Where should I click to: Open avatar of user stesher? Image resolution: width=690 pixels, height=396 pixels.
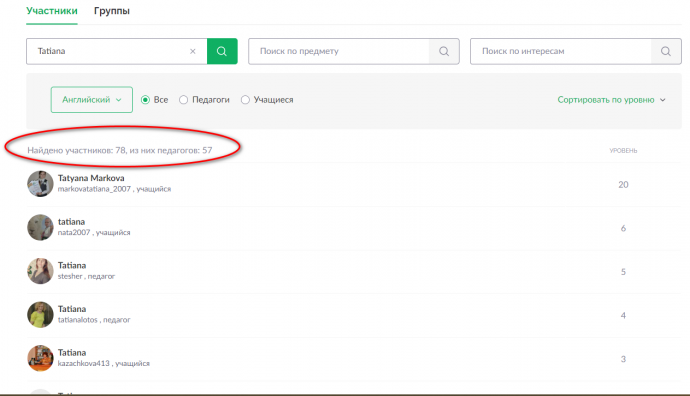point(40,271)
